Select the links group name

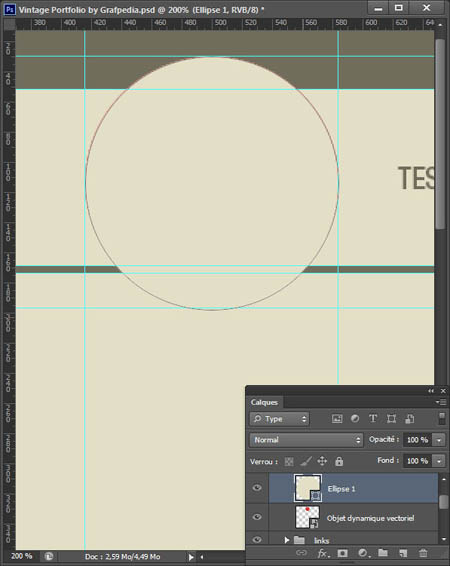pyautogui.click(x=321, y=540)
